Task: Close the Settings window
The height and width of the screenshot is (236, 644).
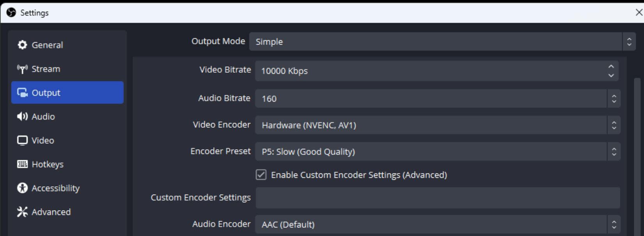Action: 639,13
